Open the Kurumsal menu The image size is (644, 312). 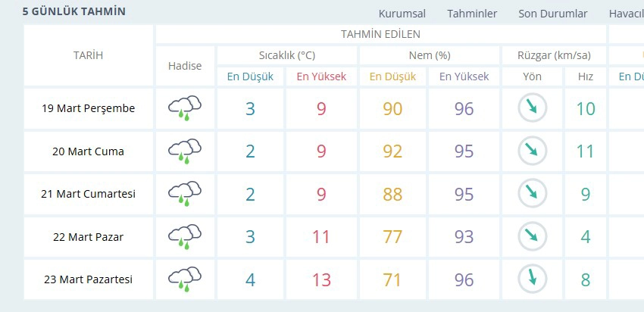click(x=402, y=14)
